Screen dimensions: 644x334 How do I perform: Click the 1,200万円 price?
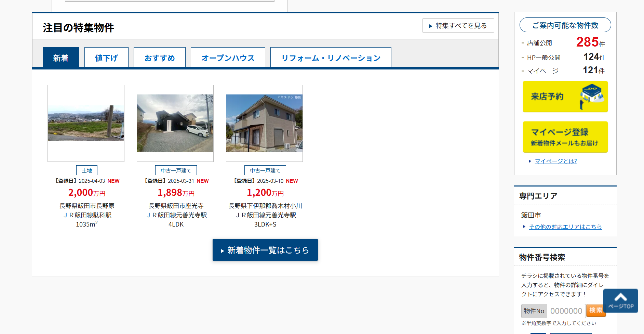pyautogui.click(x=265, y=193)
